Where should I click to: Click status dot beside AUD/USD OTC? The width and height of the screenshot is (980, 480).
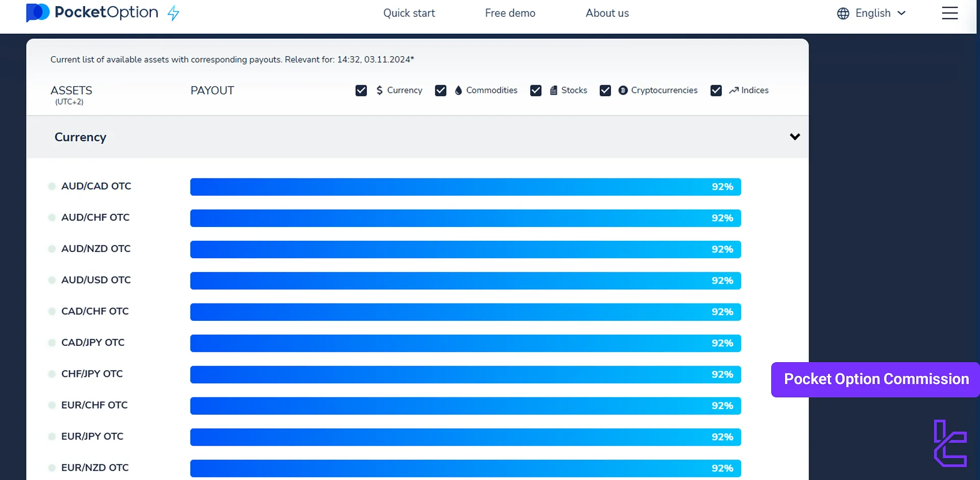tap(52, 280)
